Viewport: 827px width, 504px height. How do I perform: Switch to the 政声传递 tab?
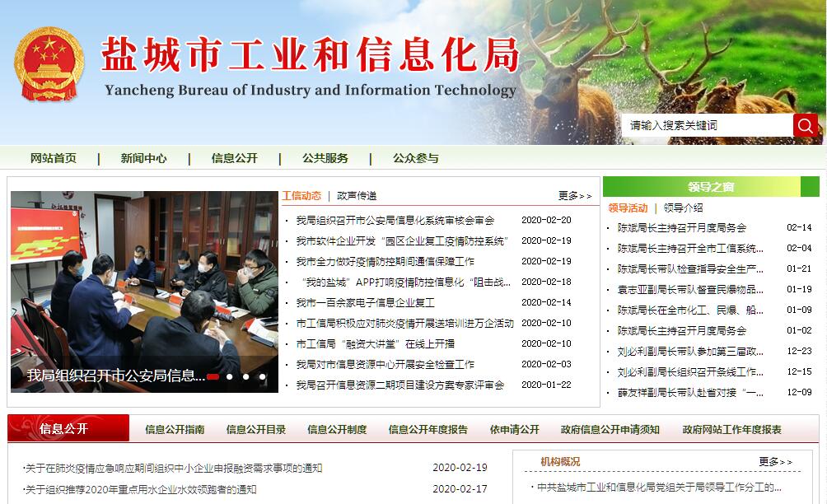click(357, 196)
